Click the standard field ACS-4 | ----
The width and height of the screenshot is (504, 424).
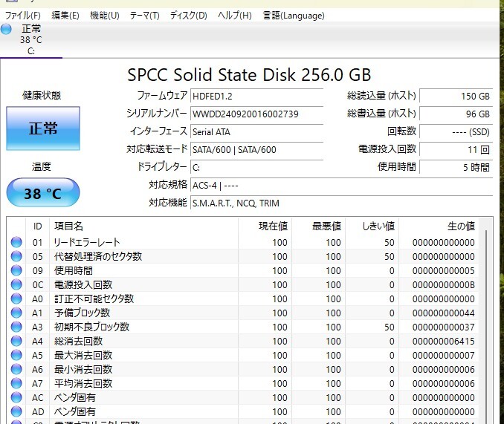point(341,186)
